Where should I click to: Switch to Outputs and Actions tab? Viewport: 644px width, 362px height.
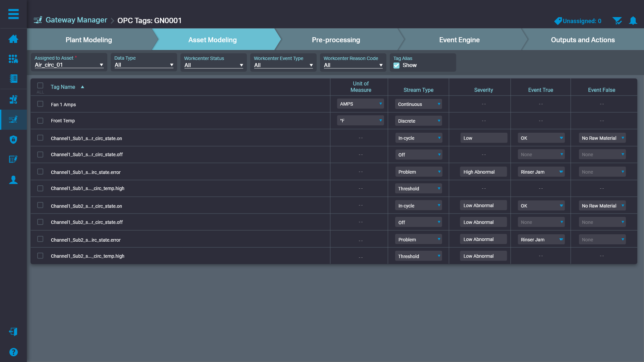[x=583, y=40]
